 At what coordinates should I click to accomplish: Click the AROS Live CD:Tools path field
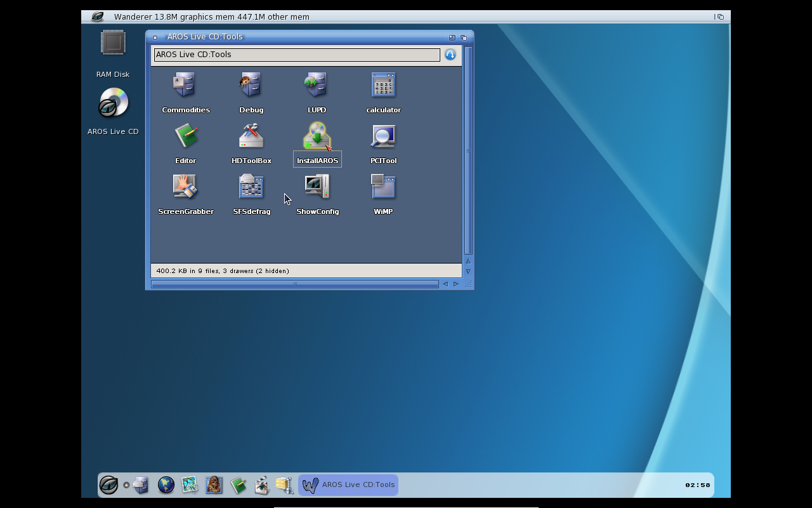(x=297, y=55)
